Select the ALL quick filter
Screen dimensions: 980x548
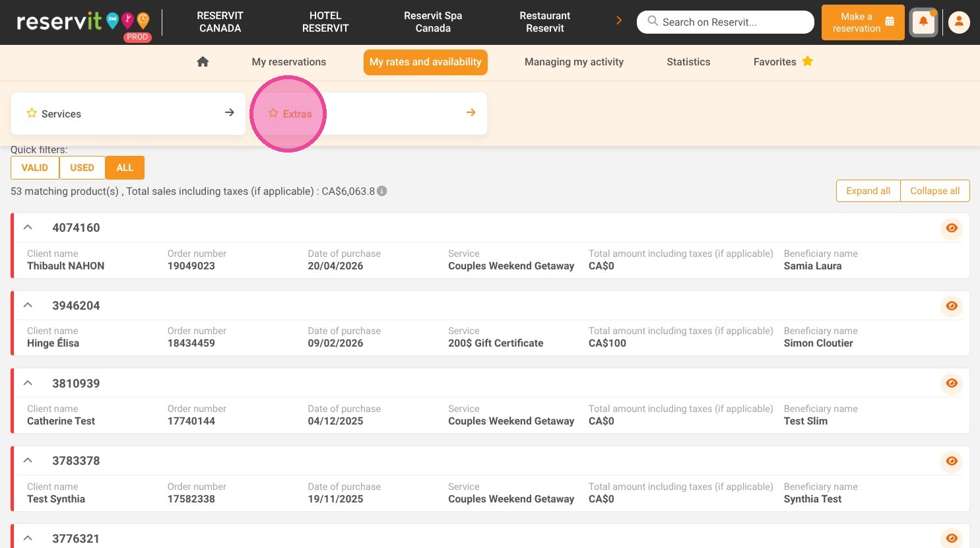point(125,168)
